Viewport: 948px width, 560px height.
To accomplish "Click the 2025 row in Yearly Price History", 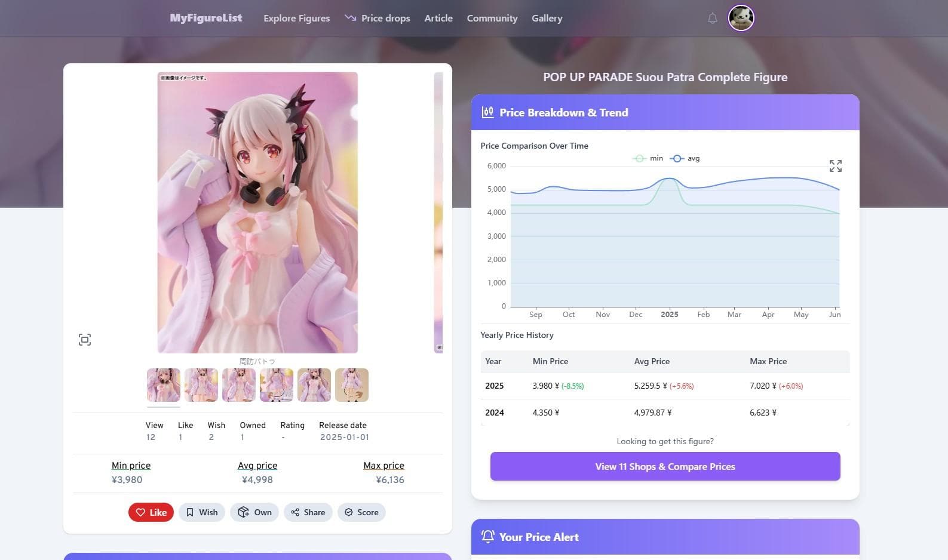I will pos(665,386).
